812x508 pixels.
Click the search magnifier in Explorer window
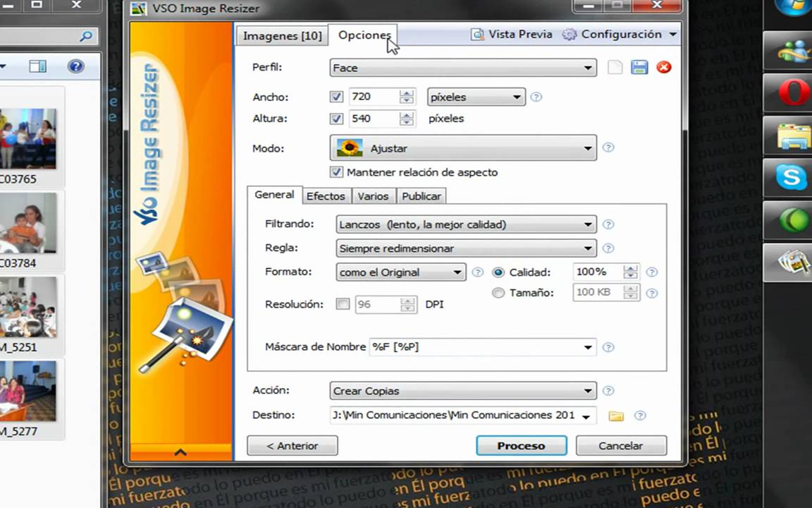pos(86,36)
